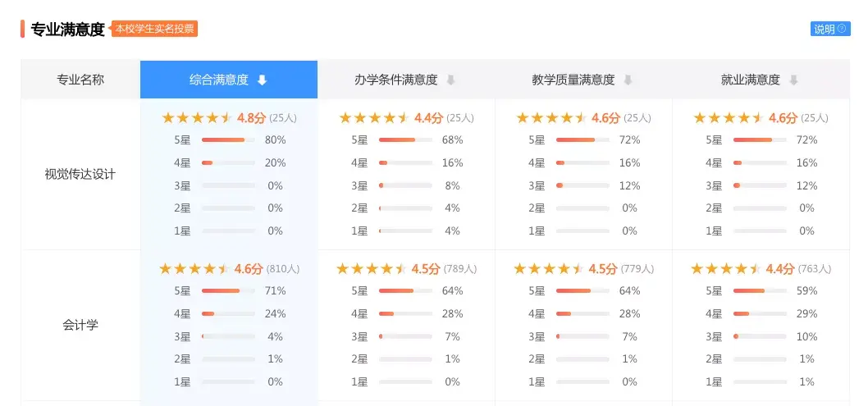868x406 pixels.
Task: Click star rating for 视觉传达设计 教学质量满意度
Action: pyautogui.click(x=550, y=118)
